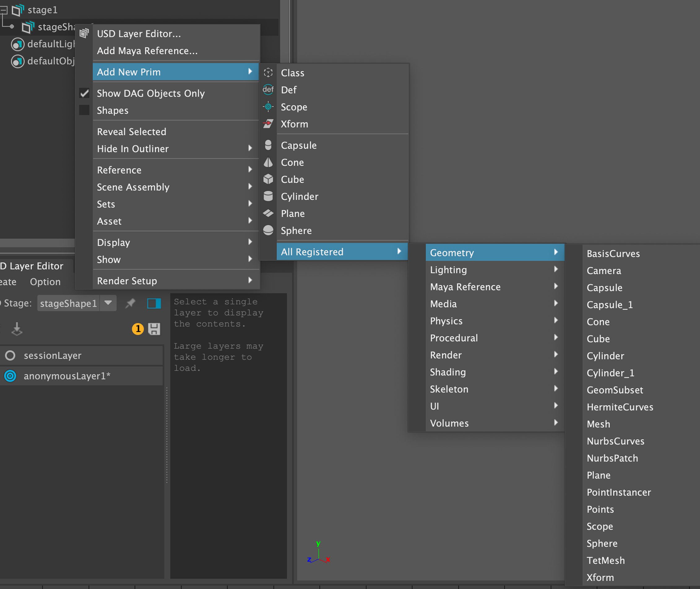Screen dimensions: 700x589
Task: Enable the Shapes checkbox
Action: (x=84, y=110)
